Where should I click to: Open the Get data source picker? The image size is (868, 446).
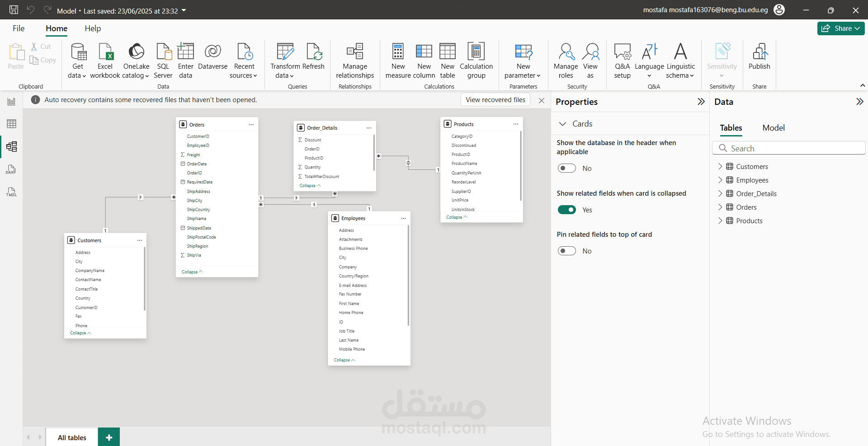point(77,61)
